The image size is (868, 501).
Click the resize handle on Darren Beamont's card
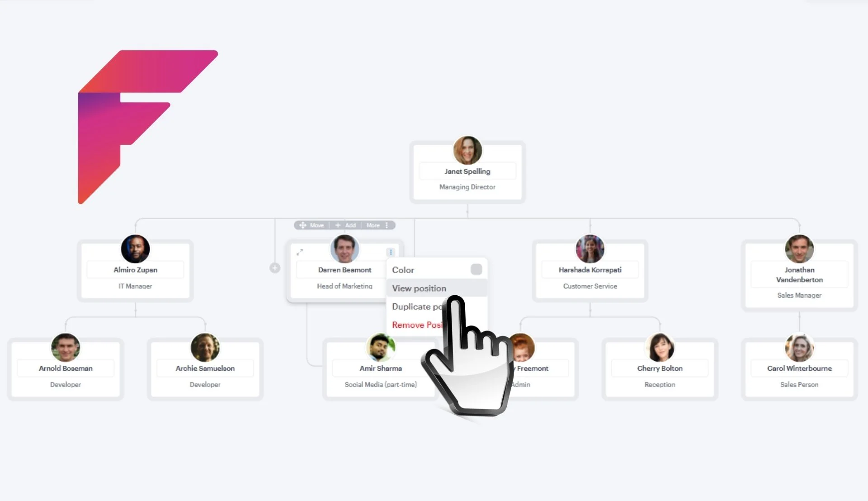[x=301, y=252]
